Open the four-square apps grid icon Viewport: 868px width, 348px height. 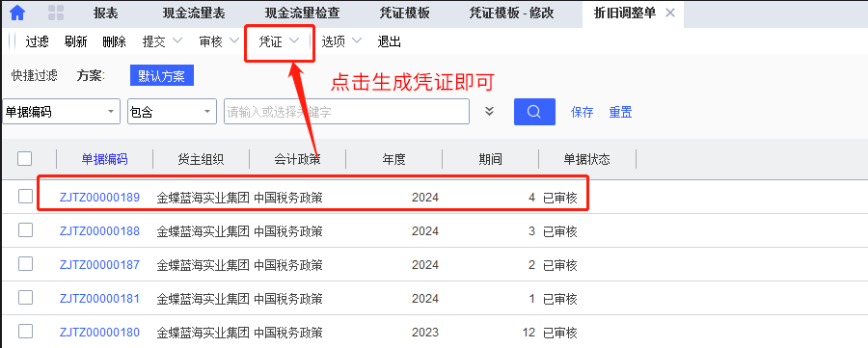click(56, 13)
